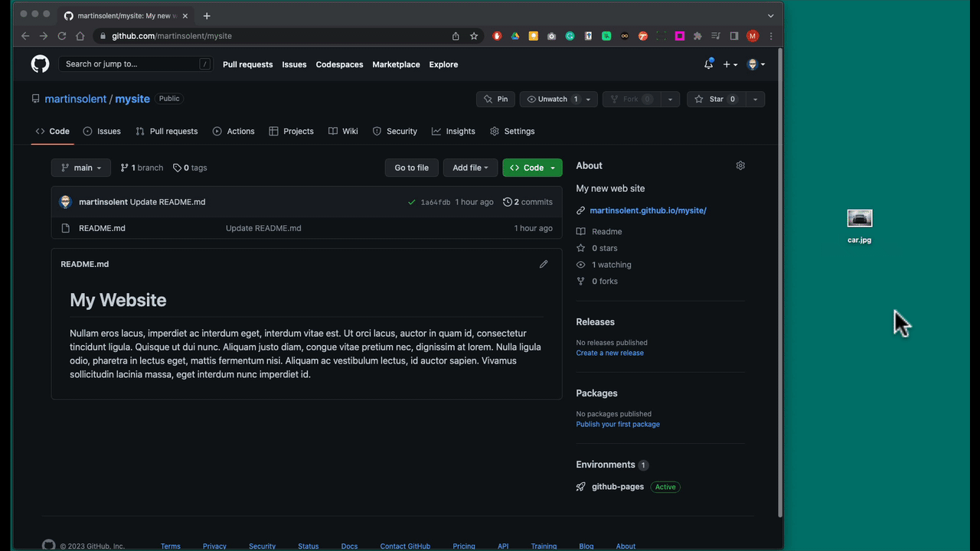The image size is (980, 551).
Task: Expand the green Code dropdown
Action: tap(532, 168)
